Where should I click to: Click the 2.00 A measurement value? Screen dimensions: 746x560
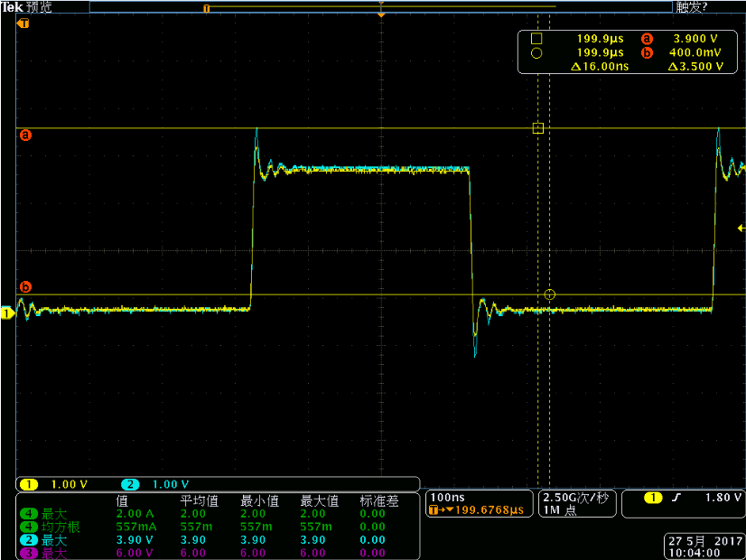coord(135,514)
